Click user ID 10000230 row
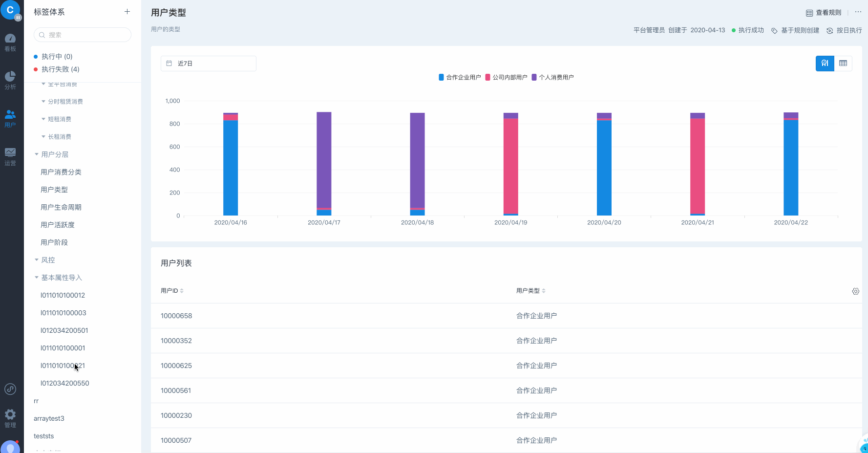This screenshot has height=453, width=868. coord(507,415)
